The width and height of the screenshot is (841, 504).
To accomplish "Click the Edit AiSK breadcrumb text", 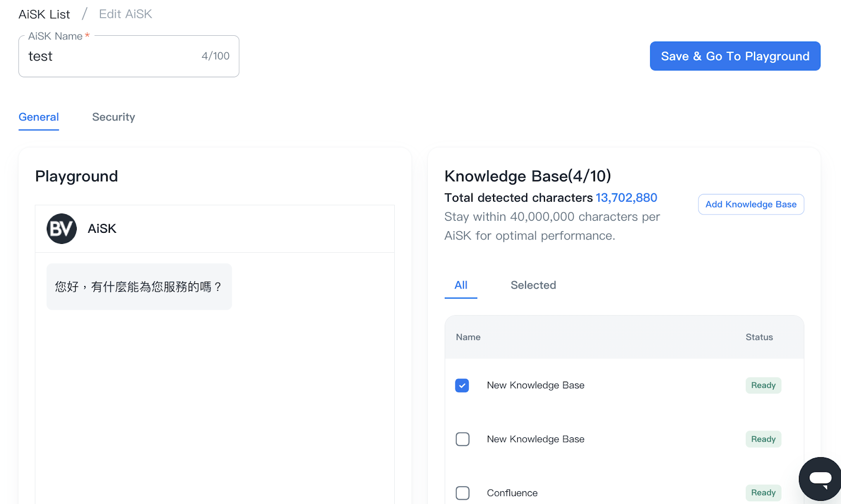I will [x=125, y=14].
